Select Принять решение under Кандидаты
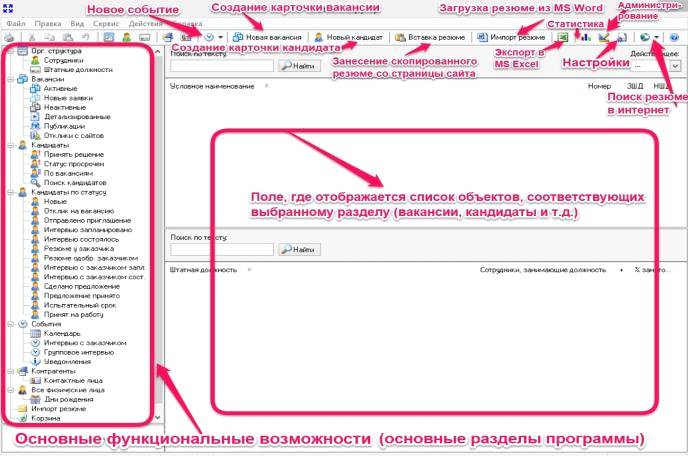Screen dimensions: 688x456 74,154
